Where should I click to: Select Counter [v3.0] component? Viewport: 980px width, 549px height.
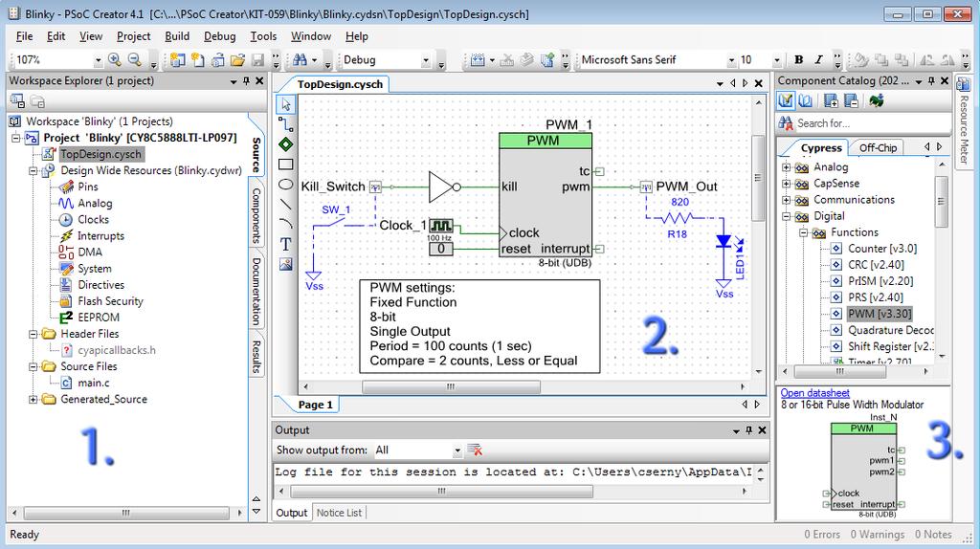pyautogui.click(x=881, y=249)
